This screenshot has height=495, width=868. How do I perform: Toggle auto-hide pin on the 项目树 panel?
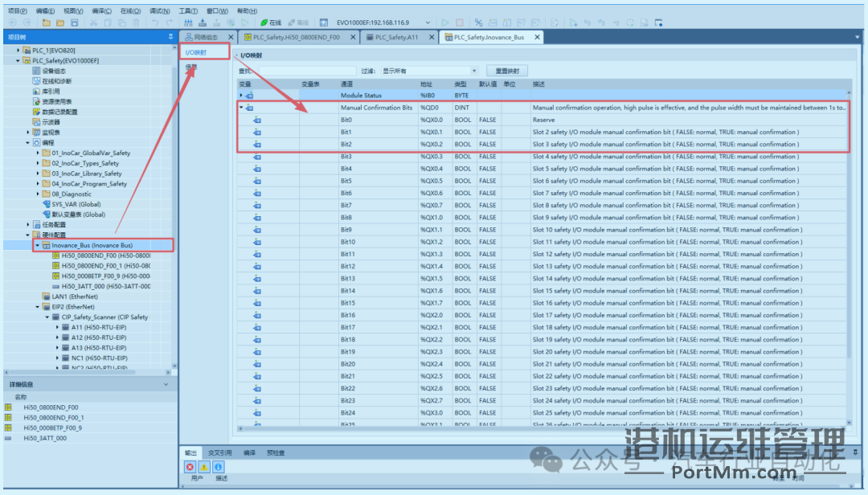coord(170,36)
